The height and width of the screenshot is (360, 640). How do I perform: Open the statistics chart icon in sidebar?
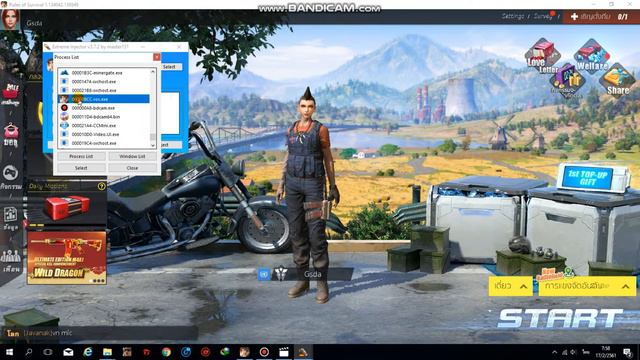pyautogui.click(x=11, y=218)
